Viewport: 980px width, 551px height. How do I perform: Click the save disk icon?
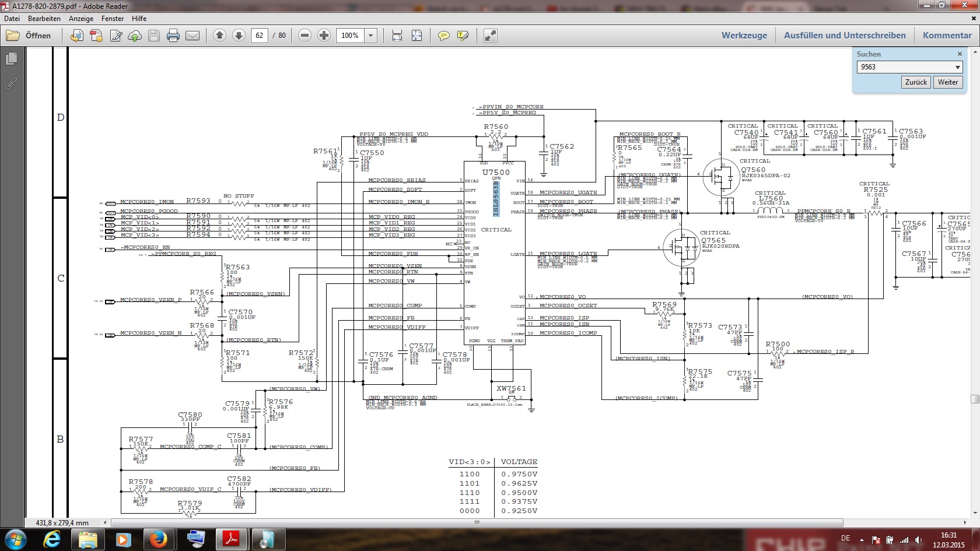point(154,36)
